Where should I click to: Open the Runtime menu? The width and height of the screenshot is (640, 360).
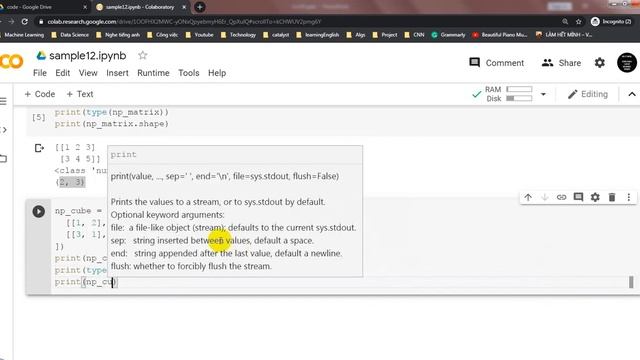[x=153, y=73]
